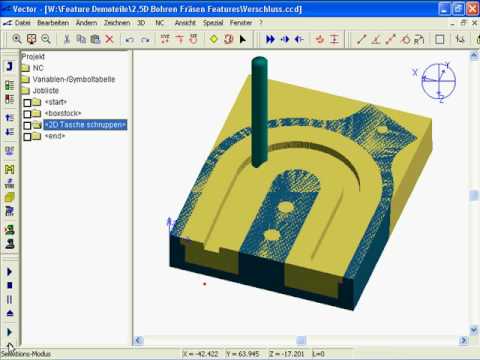480x360 pixels.
Task: Click the horizontal scrollbar right arrow
Action: coord(464,340)
